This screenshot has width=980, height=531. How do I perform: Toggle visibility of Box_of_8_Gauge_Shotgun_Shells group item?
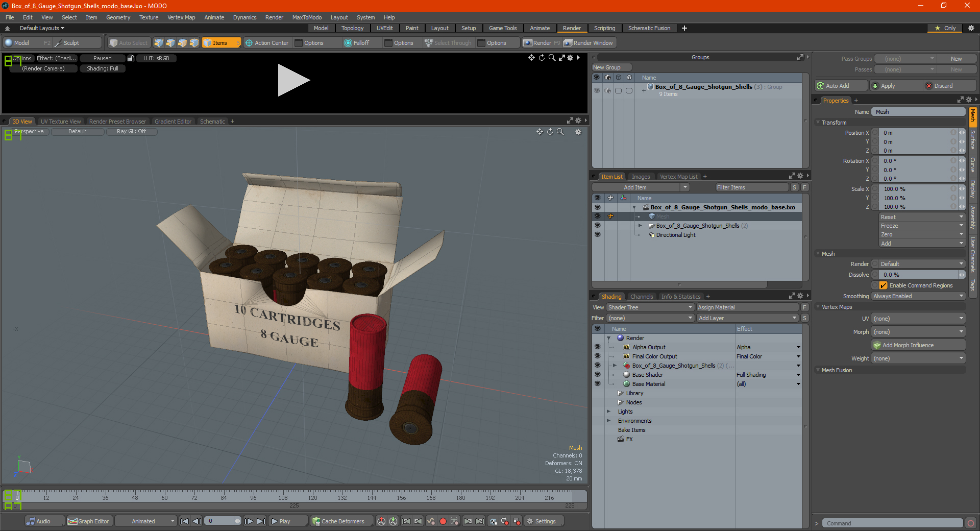597,226
